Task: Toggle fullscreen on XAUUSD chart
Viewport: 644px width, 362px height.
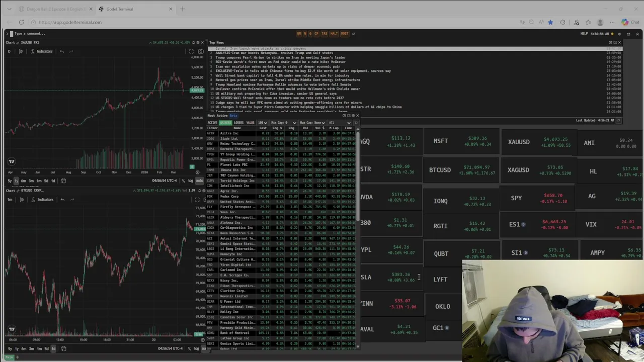Action: pos(191,51)
